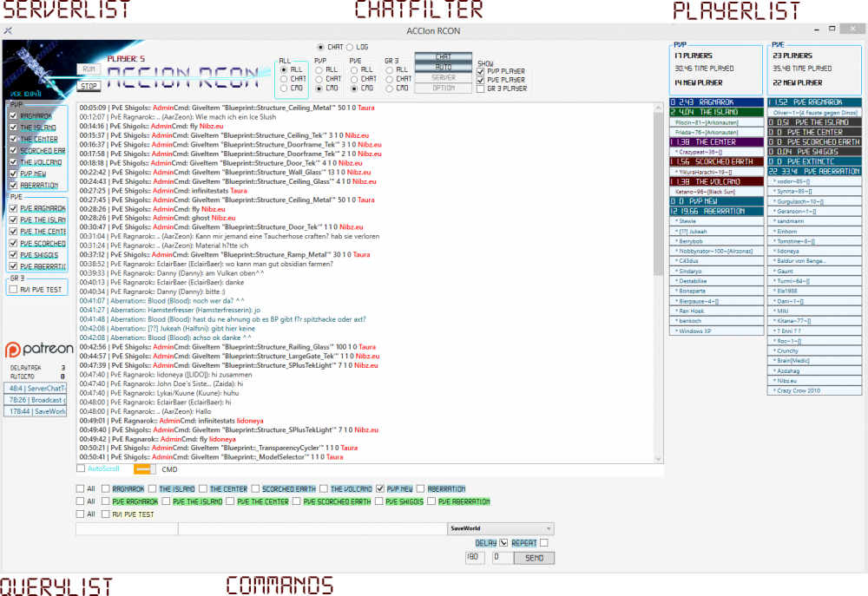Select the 78:26 Broadcast query entry

coord(36,400)
